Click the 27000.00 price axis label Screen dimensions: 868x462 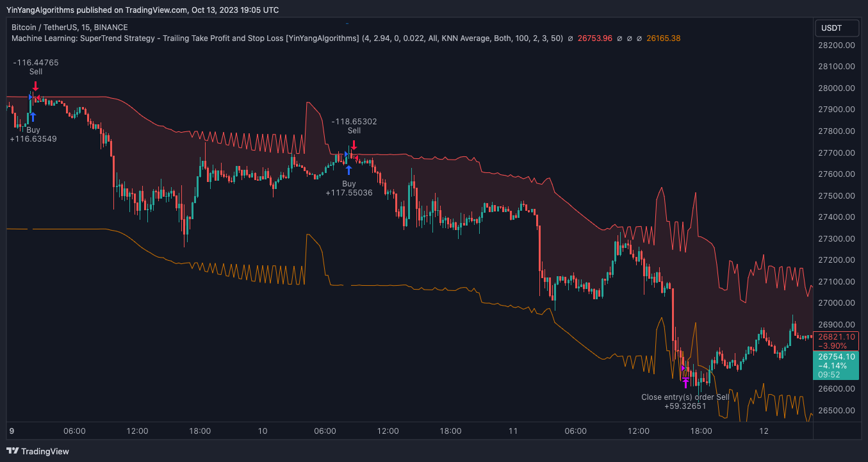[x=837, y=303]
